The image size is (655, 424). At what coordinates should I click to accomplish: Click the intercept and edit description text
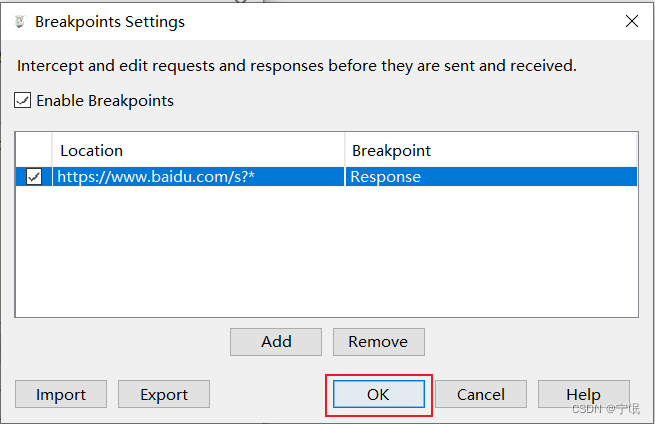pos(297,66)
